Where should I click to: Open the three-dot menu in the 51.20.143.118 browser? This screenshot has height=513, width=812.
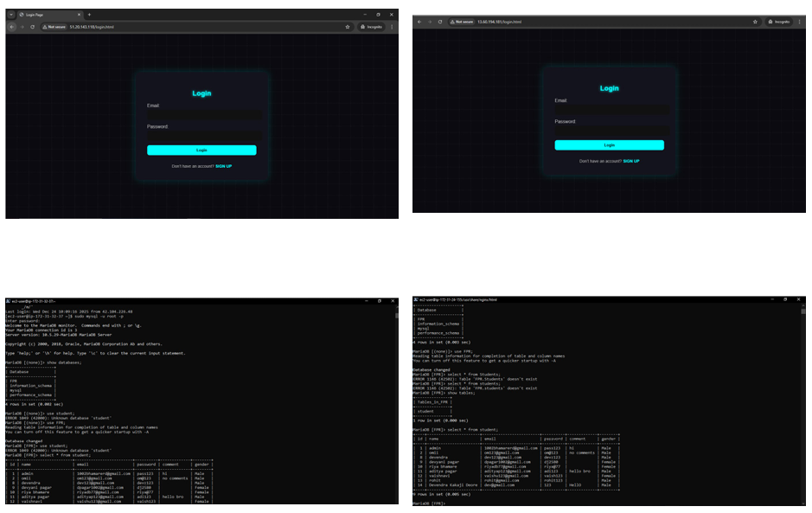[x=392, y=27]
